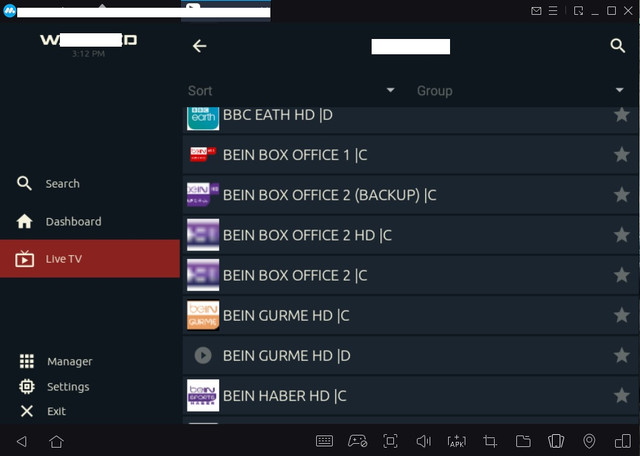
Task: Click Manager grid icon
Action: (x=27, y=361)
